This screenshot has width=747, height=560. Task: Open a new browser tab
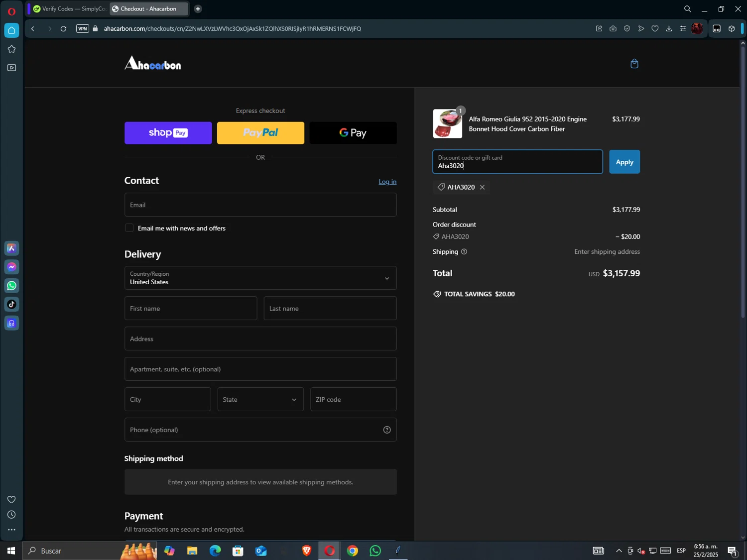(x=198, y=9)
